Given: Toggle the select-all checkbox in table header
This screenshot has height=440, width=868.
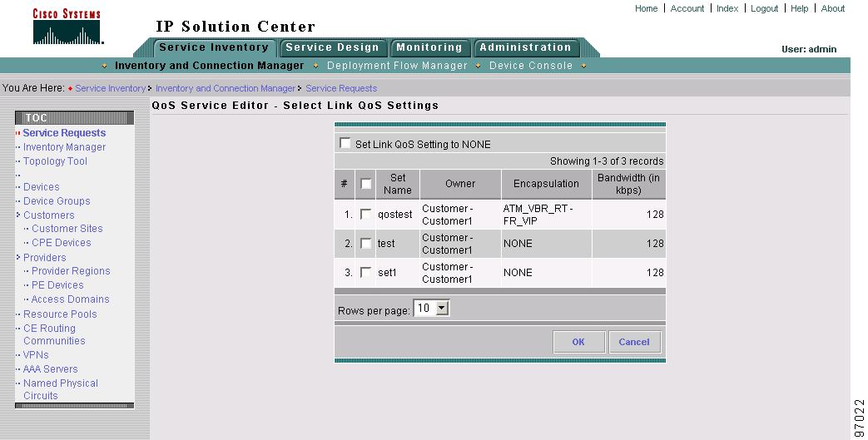Looking at the screenshot, I should (x=366, y=184).
